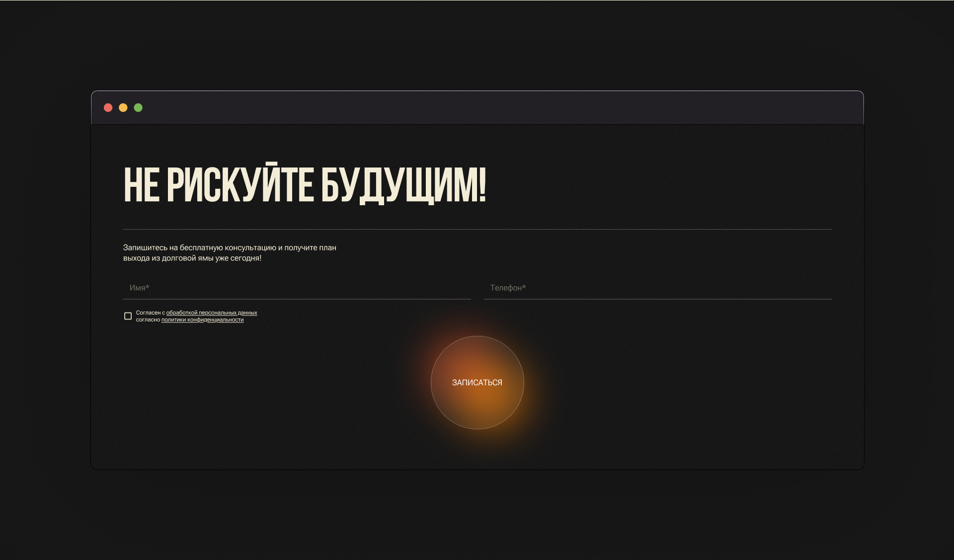Click the red close dot

click(108, 108)
